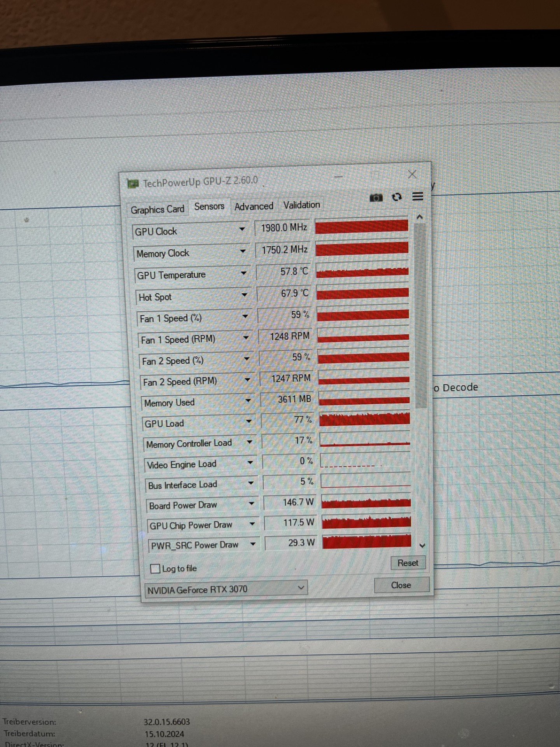Click the sensor list scrollbar thumb

pos(420,315)
